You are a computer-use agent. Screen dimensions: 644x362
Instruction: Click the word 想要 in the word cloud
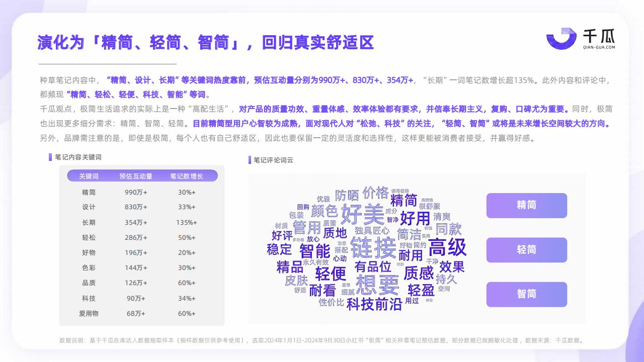tap(377, 285)
